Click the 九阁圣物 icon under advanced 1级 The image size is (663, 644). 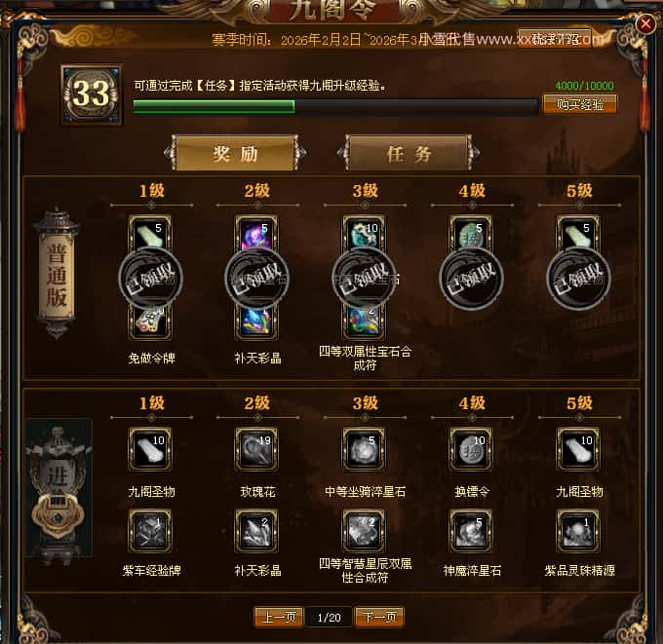150,449
